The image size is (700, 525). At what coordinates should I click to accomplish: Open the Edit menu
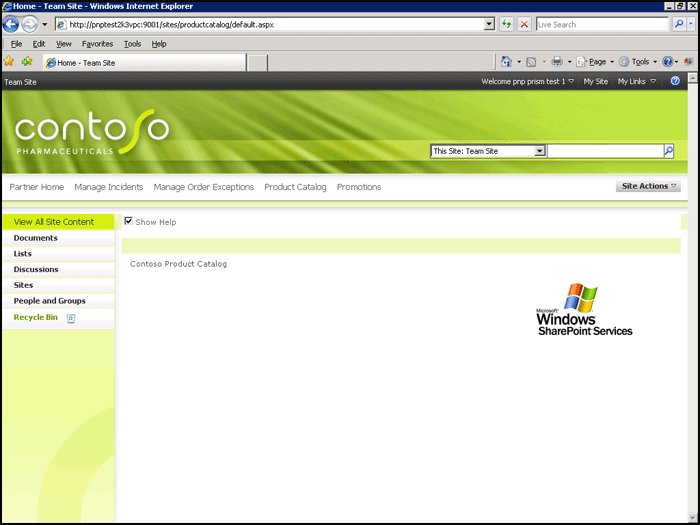click(39, 44)
